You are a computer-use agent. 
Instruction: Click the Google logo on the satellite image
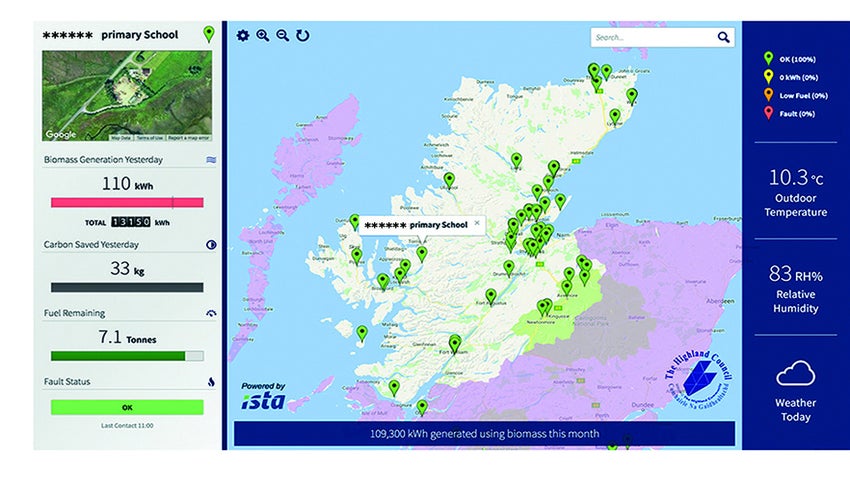point(61,134)
